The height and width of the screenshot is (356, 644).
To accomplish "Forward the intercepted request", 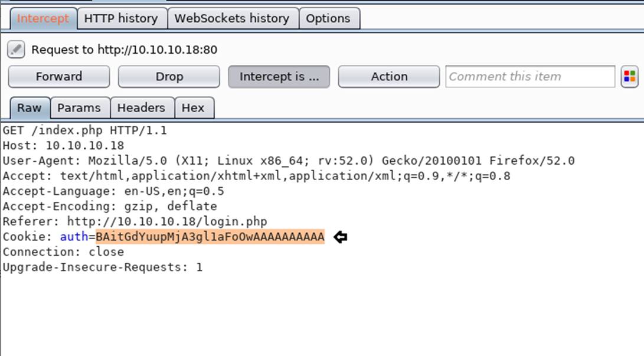I will click(59, 77).
